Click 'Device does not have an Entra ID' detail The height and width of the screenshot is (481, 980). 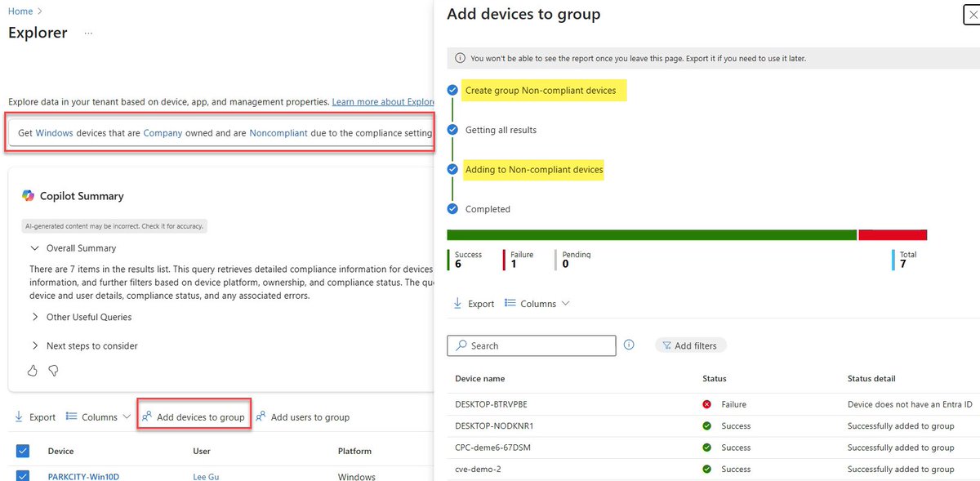tap(910, 404)
